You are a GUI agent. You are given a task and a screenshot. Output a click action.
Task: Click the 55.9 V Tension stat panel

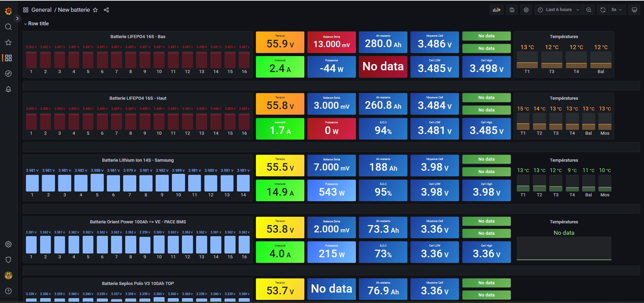coord(280,43)
